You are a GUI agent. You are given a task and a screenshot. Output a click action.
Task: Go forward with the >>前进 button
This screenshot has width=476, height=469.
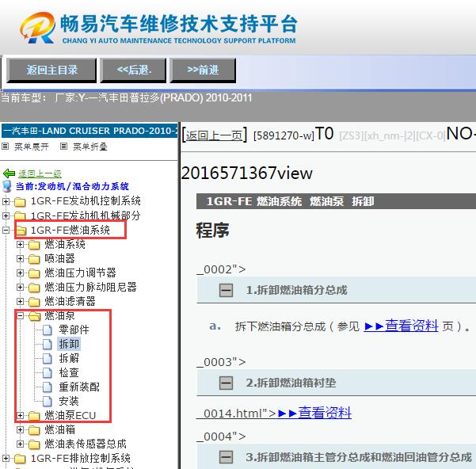203,71
